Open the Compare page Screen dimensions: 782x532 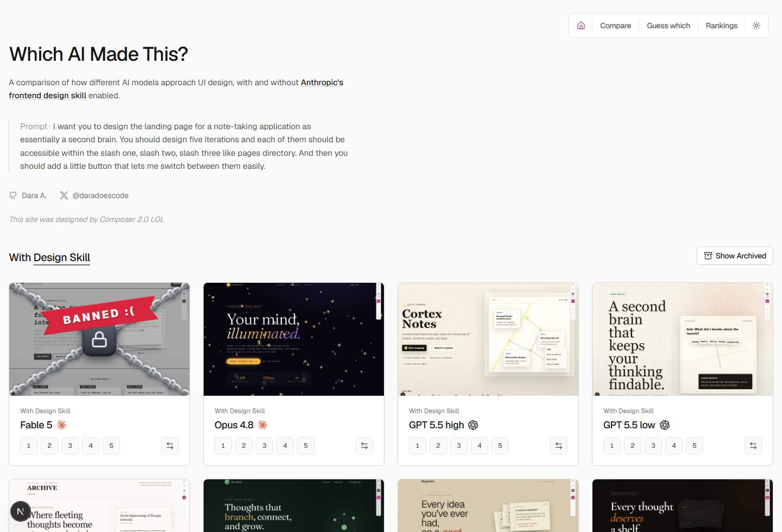click(x=615, y=26)
